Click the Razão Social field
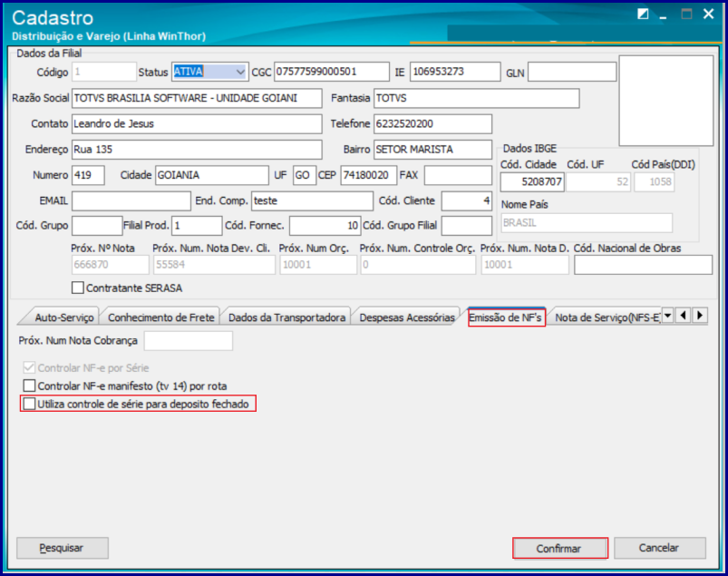The image size is (728, 576). [x=197, y=98]
